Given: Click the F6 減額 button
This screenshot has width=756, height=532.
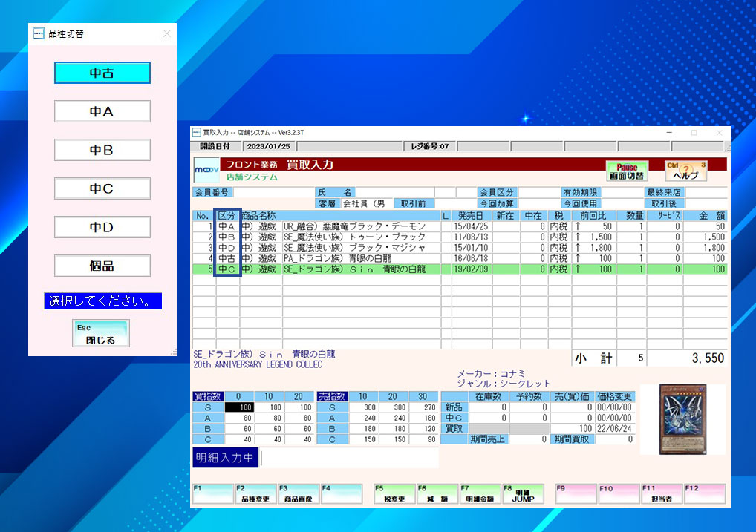Looking at the screenshot, I should (x=437, y=494).
